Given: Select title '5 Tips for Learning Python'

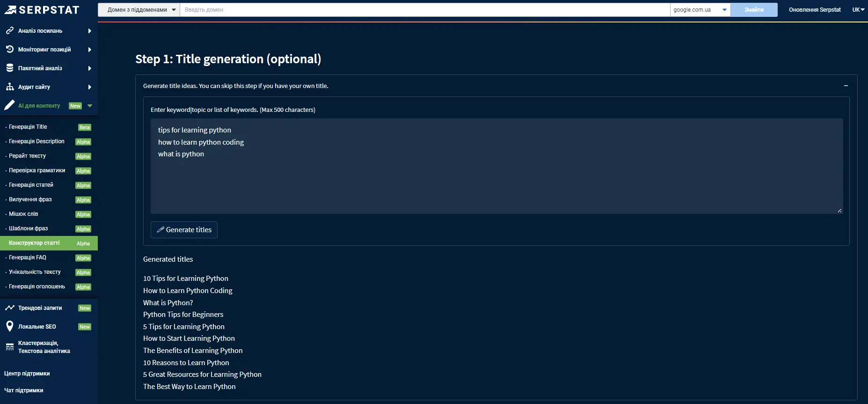Looking at the screenshot, I should 184,327.
